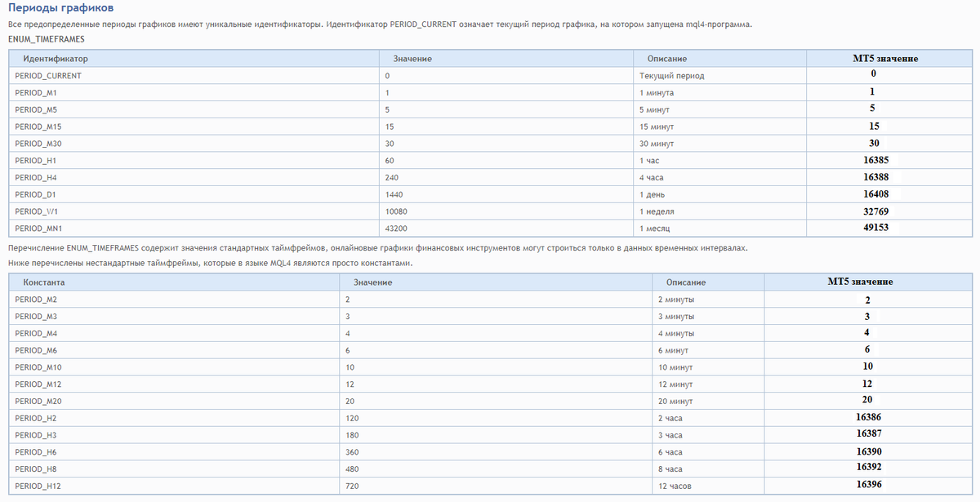Image resolution: width=980 pixels, height=502 pixels.
Task: Click the MT5 value 16396
Action: coord(868,484)
